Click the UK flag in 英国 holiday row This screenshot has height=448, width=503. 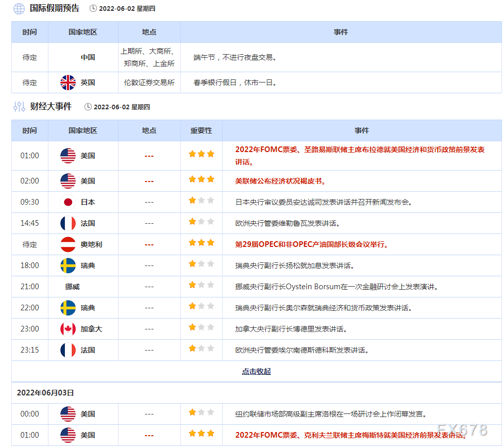(x=68, y=82)
